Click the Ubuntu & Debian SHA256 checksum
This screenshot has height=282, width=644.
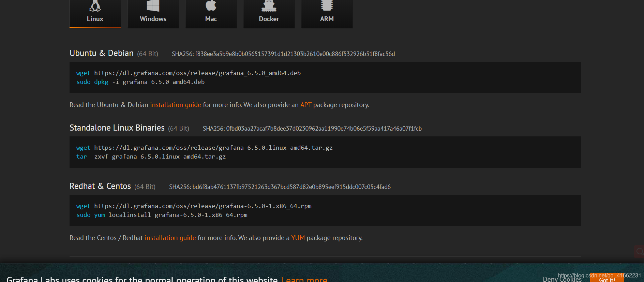(283, 54)
